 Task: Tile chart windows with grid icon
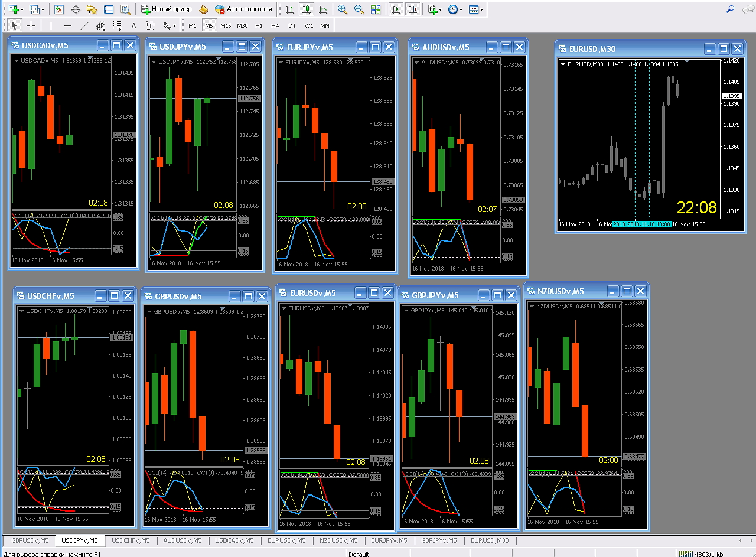[x=376, y=9]
